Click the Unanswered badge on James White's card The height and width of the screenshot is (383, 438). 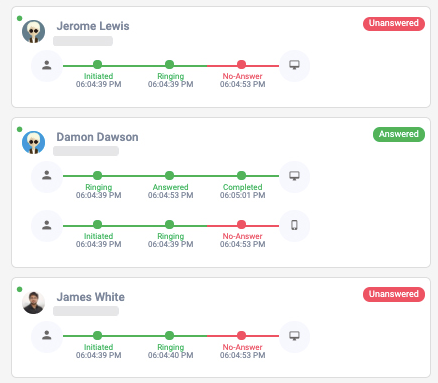[x=394, y=294]
